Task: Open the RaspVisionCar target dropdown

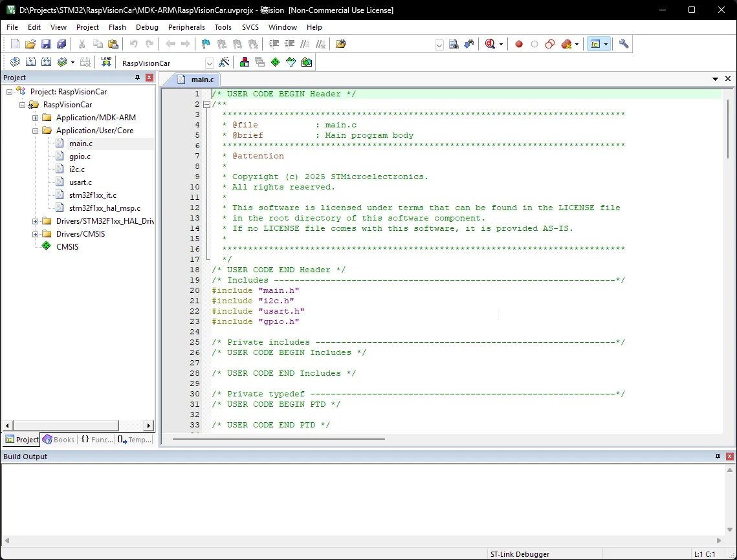Action: point(209,63)
